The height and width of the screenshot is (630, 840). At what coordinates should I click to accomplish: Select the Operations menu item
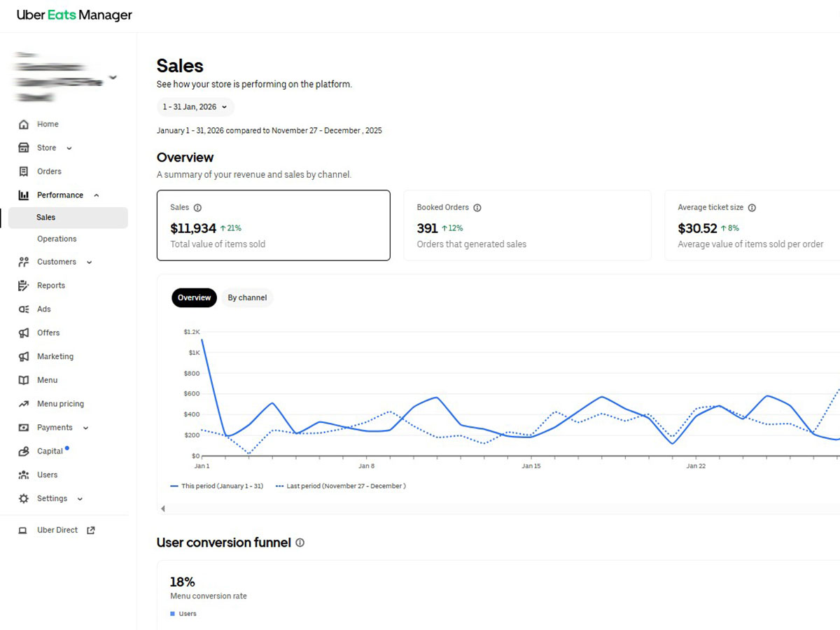point(57,239)
